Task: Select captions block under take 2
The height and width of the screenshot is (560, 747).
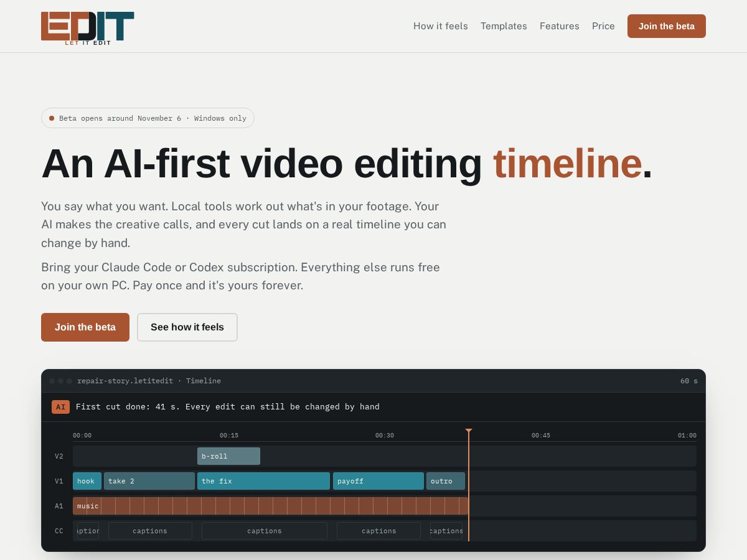Action: tap(150, 531)
